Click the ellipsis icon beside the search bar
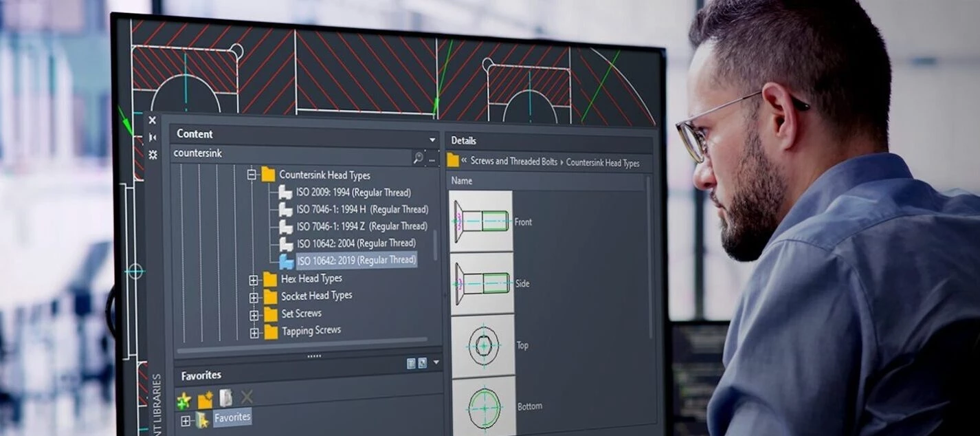This screenshot has height=436, width=980. coord(432,160)
